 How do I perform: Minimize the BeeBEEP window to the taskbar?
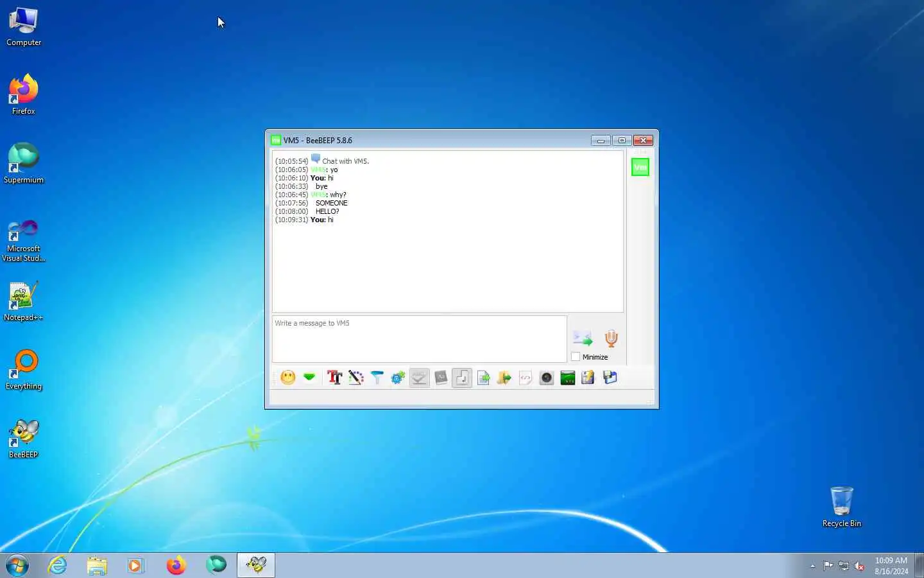pos(601,140)
